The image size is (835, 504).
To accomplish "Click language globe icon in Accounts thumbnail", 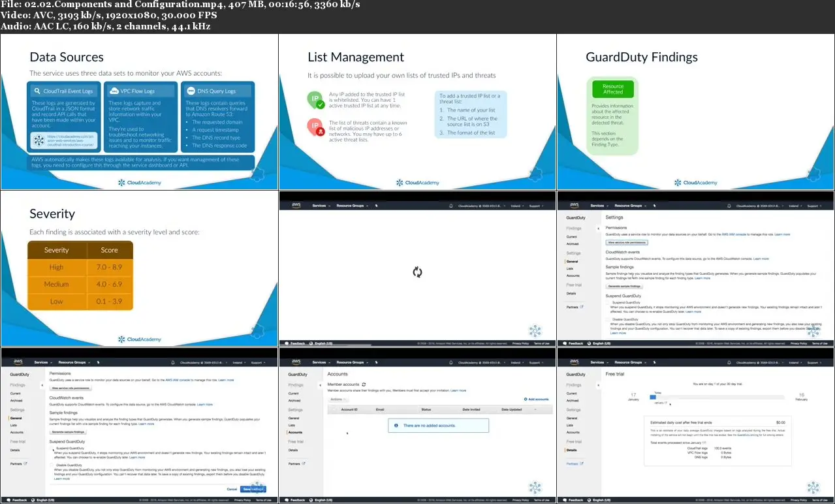I will [x=309, y=500].
